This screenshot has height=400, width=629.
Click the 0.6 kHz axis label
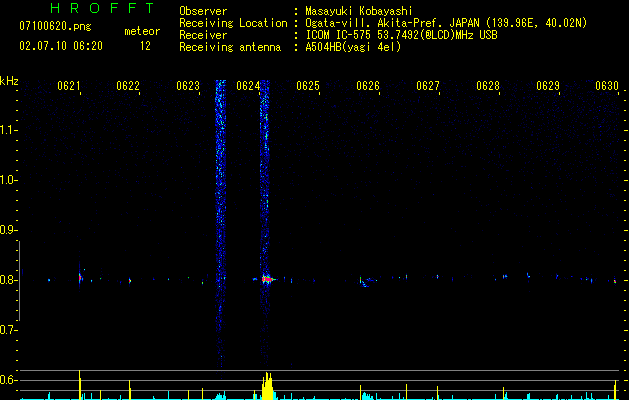(x=8, y=380)
